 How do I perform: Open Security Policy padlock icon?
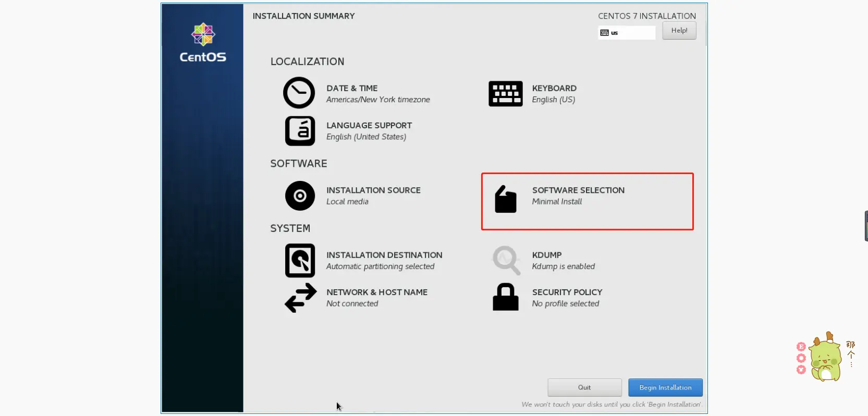(x=505, y=297)
